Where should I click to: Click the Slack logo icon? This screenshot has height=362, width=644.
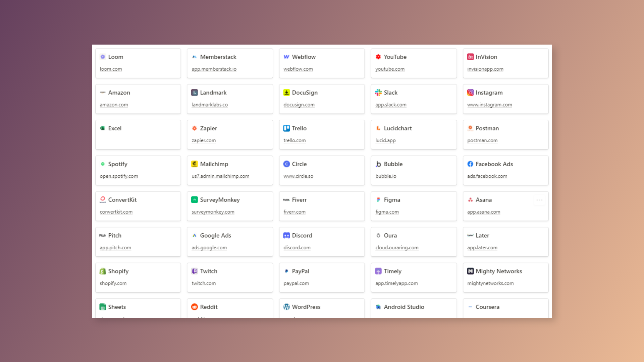(378, 93)
